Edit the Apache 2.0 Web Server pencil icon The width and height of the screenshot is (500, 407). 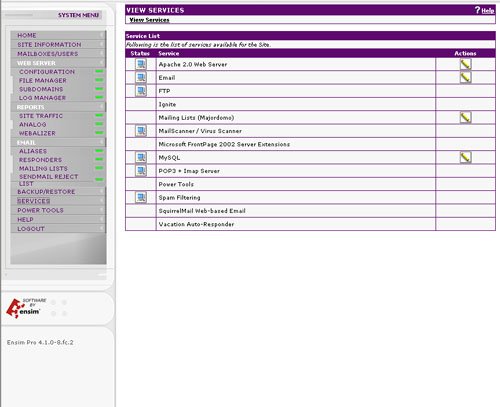click(465, 64)
